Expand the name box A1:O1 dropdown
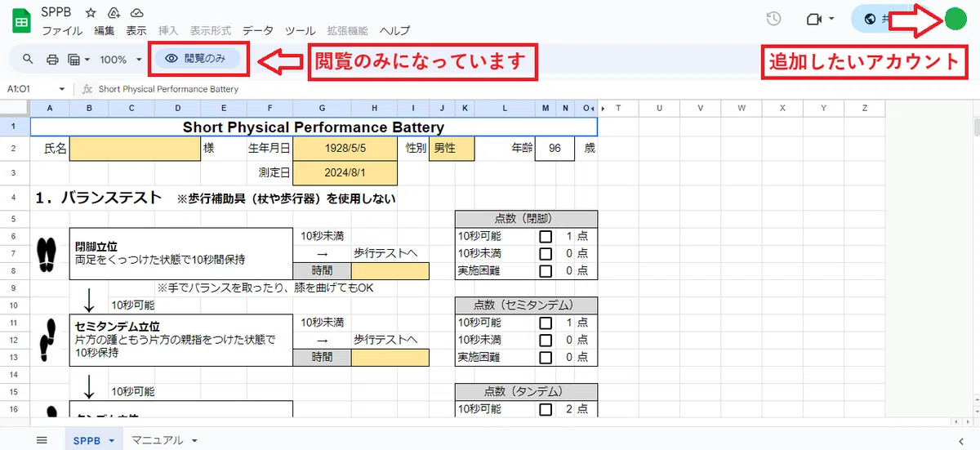 click(62, 89)
